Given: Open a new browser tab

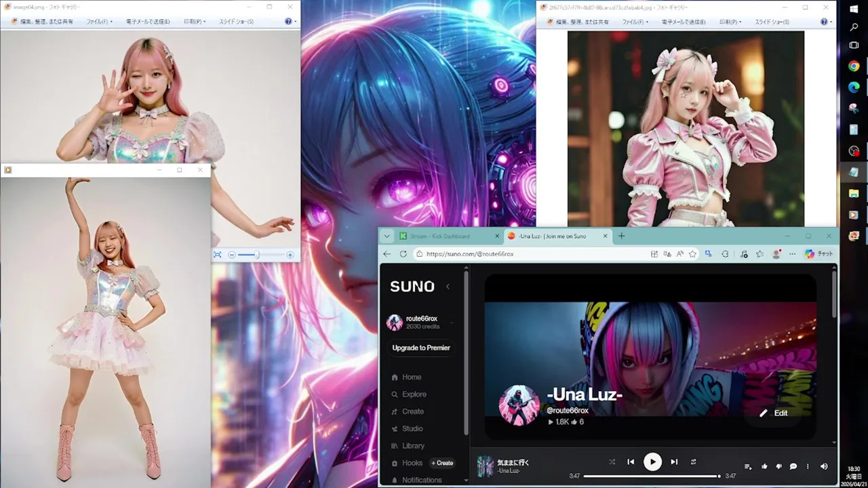Looking at the screenshot, I should (x=621, y=236).
